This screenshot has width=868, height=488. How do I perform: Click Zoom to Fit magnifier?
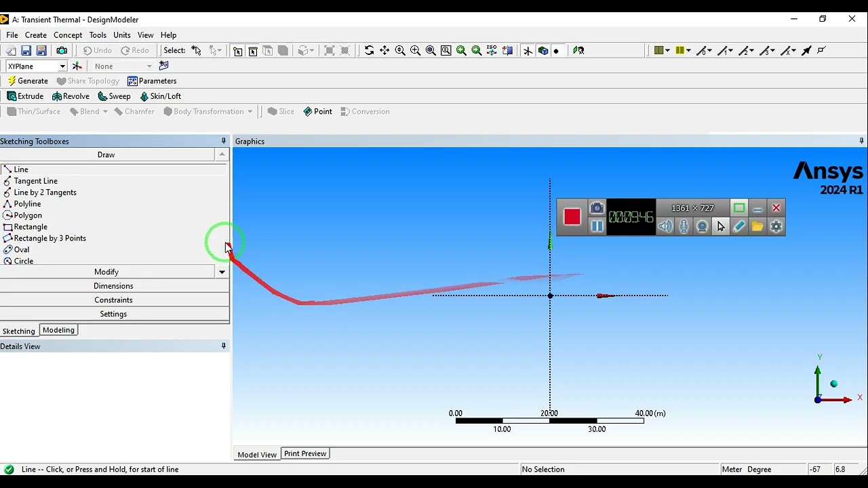pos(431,51)
